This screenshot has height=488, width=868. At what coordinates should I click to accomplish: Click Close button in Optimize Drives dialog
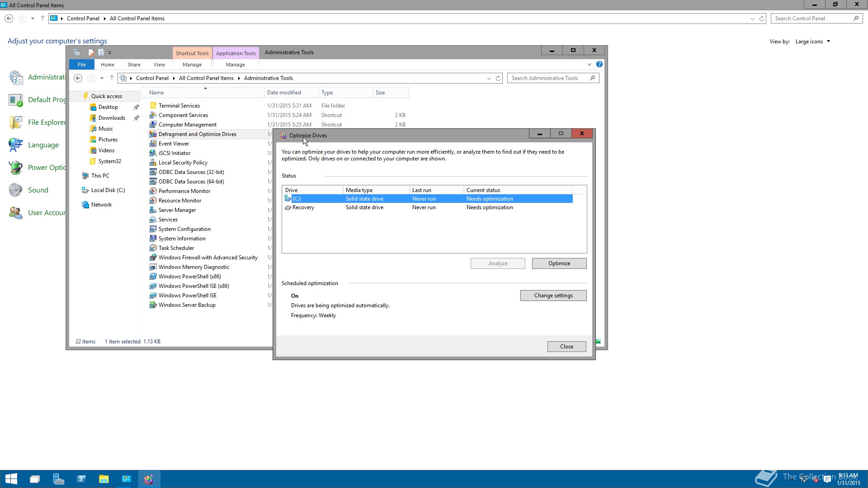(566, 347)
